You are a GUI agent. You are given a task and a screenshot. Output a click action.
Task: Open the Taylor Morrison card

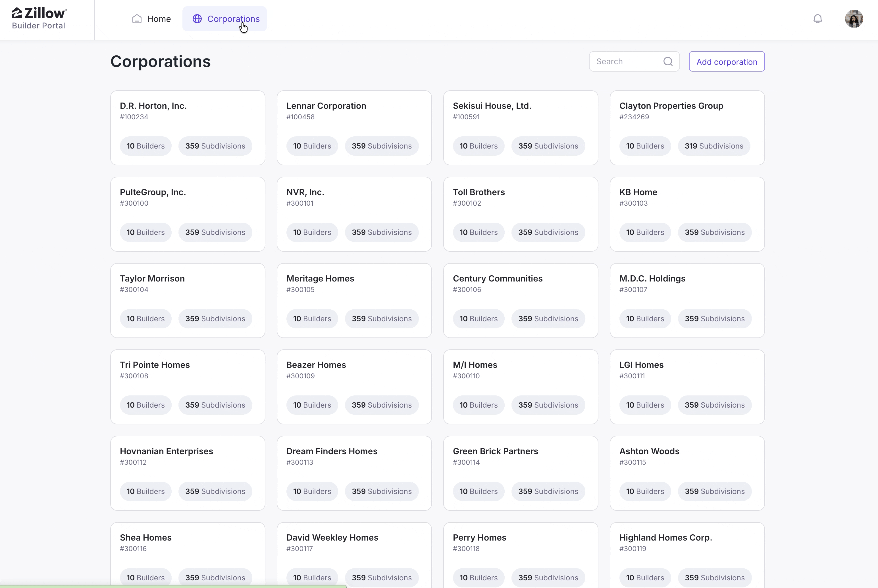188,300
